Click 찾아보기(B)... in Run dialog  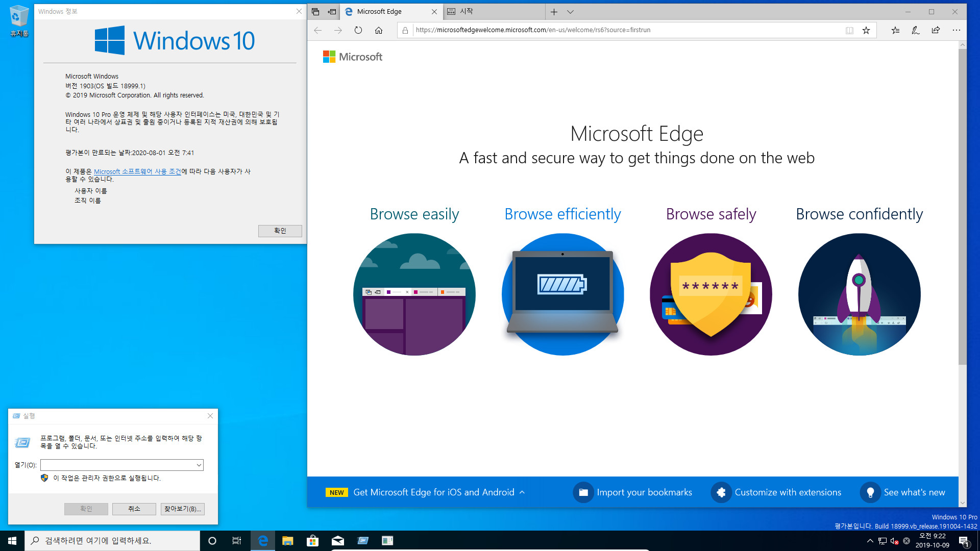coord(182,509)
